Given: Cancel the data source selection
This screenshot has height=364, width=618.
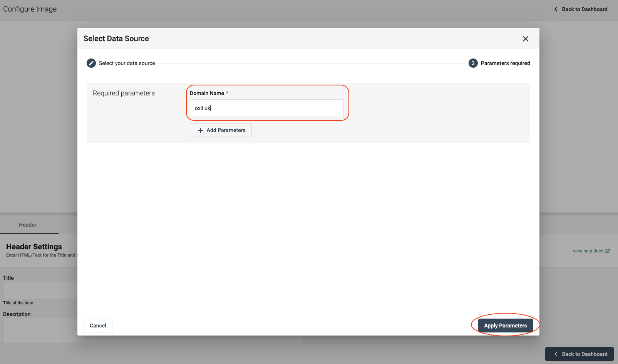Looking at the screenshot, I should 98,326.
